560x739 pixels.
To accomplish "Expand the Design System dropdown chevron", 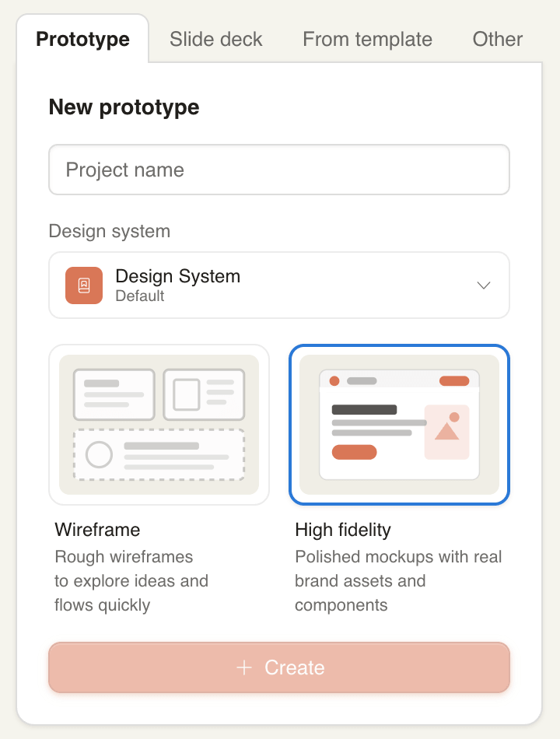I will pos(484,285).
